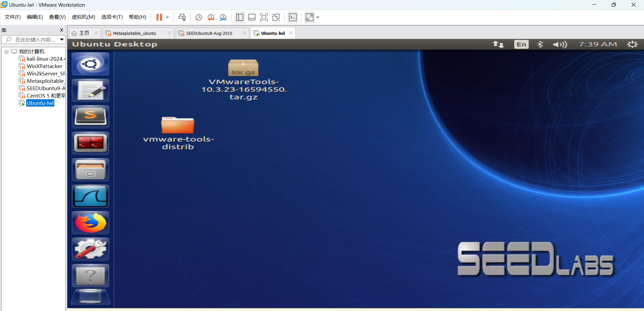644x311 pixels.
Task: Open the Trash launcher icon
Action: click(91, 297)
